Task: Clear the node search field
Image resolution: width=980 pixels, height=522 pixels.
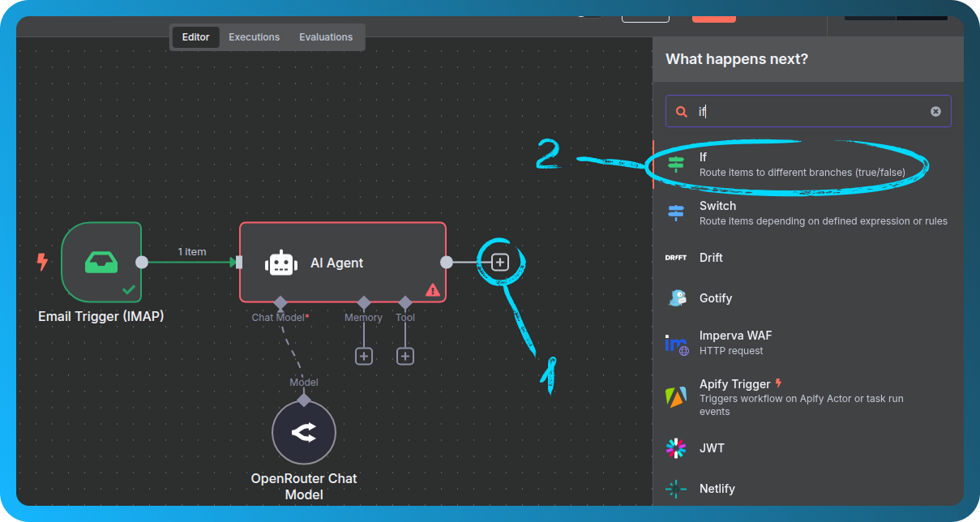Action: tap(935, 111)
